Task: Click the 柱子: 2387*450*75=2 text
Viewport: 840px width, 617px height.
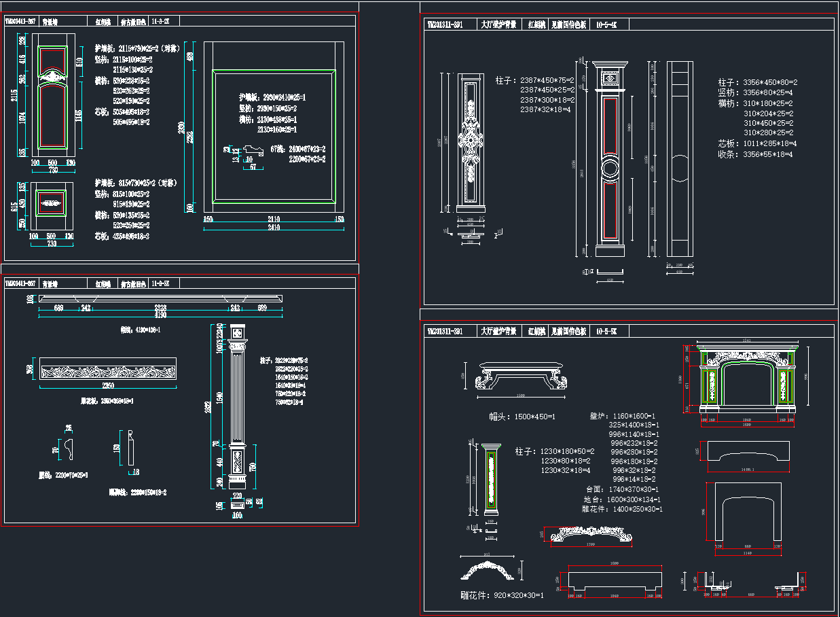Action: click(535, 80)
